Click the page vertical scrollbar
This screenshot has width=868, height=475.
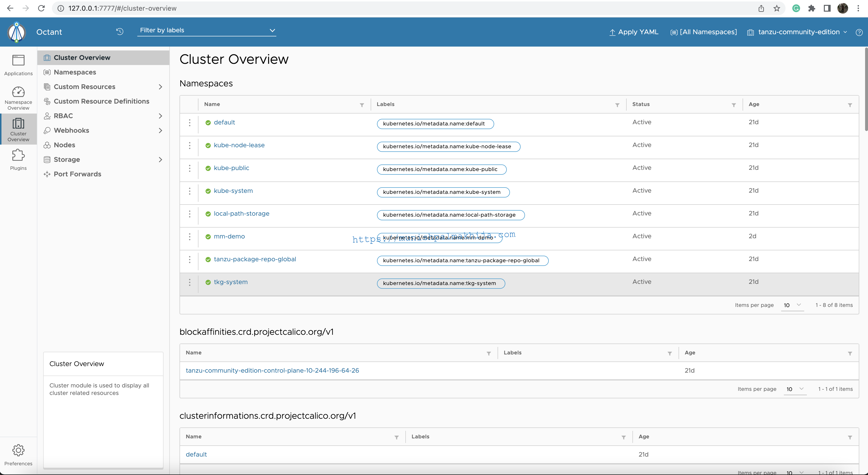coord(866,90)
